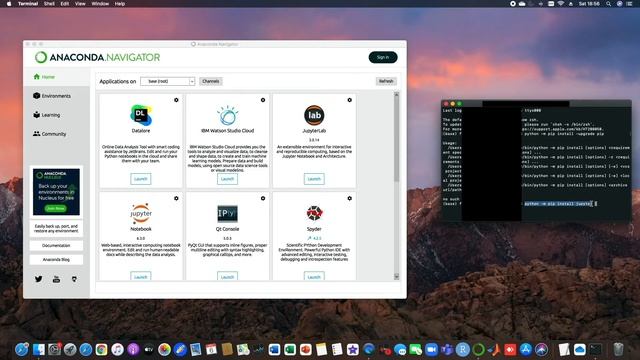Screen dimensions: 640x360
Task: Open the Edit menu
Action: coord(65,4)
